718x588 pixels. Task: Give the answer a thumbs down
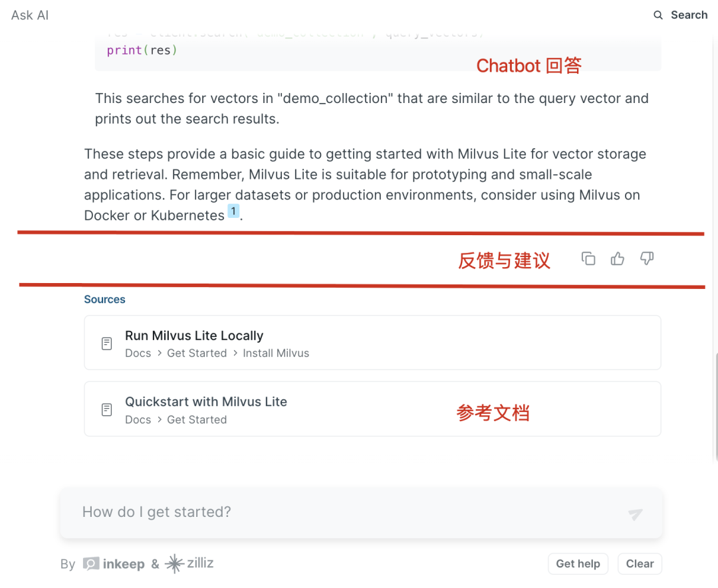pos(647,258)
